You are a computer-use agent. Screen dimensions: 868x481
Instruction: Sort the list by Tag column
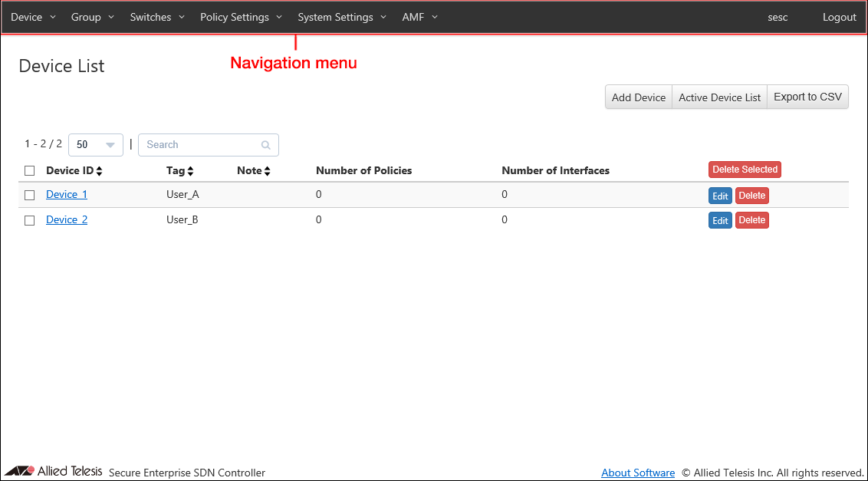point(190,171)
